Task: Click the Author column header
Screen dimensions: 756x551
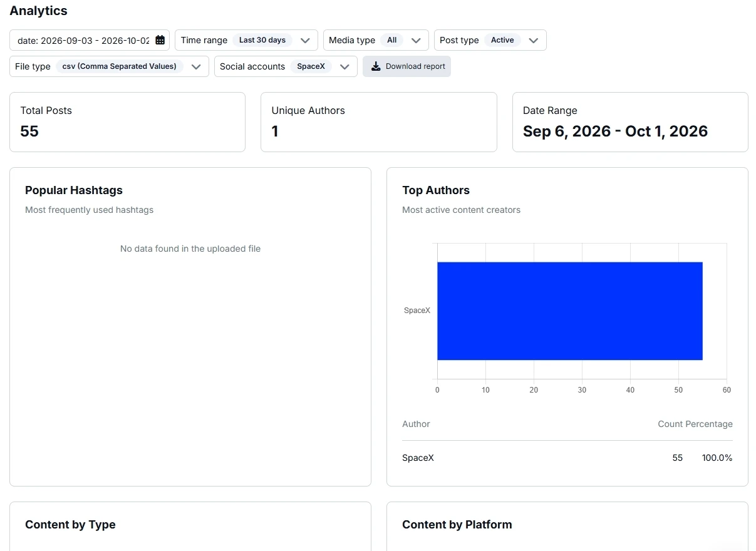Action: (x=416, y=424)
